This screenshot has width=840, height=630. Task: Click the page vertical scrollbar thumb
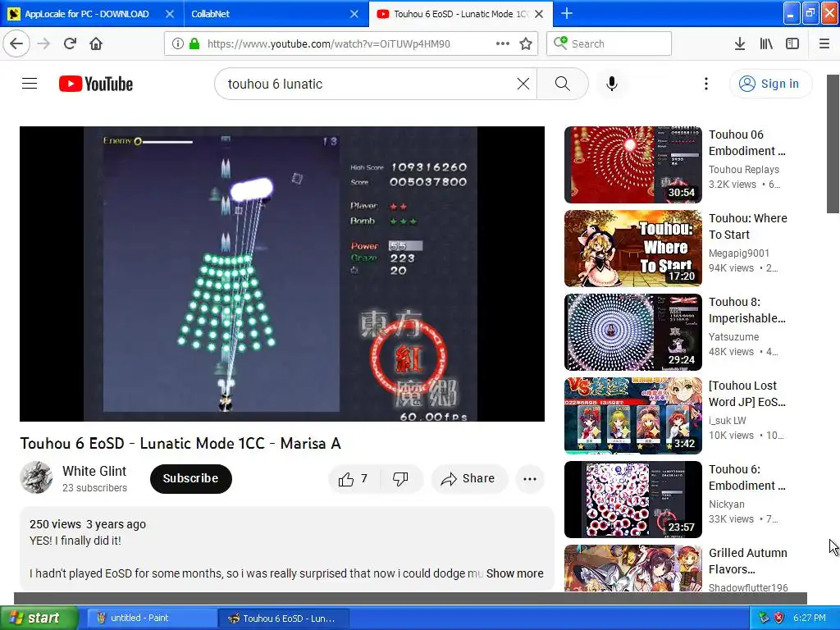tap(833, 144)
